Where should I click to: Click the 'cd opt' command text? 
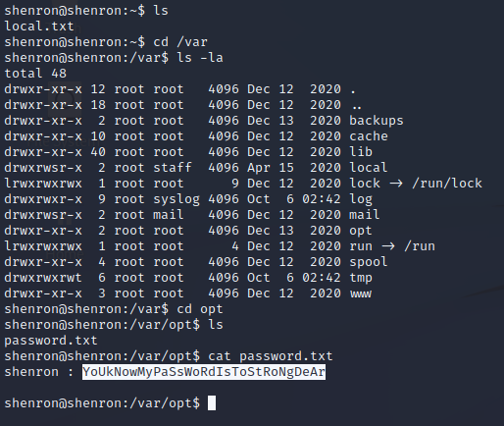200,309
